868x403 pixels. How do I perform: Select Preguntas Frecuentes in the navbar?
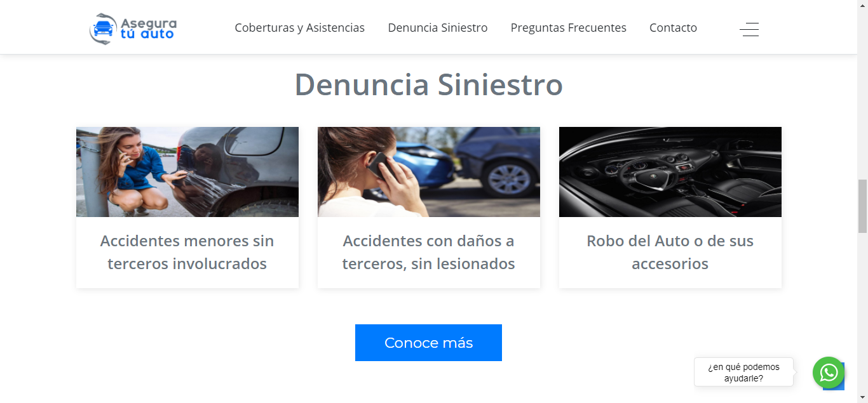(569, 28)
